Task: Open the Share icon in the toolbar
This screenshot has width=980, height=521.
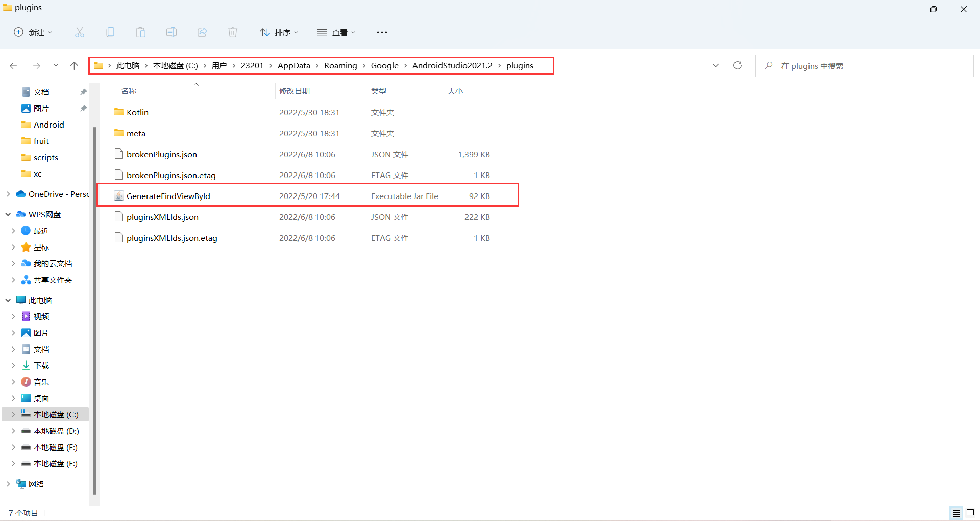Action: pos(202,32)
